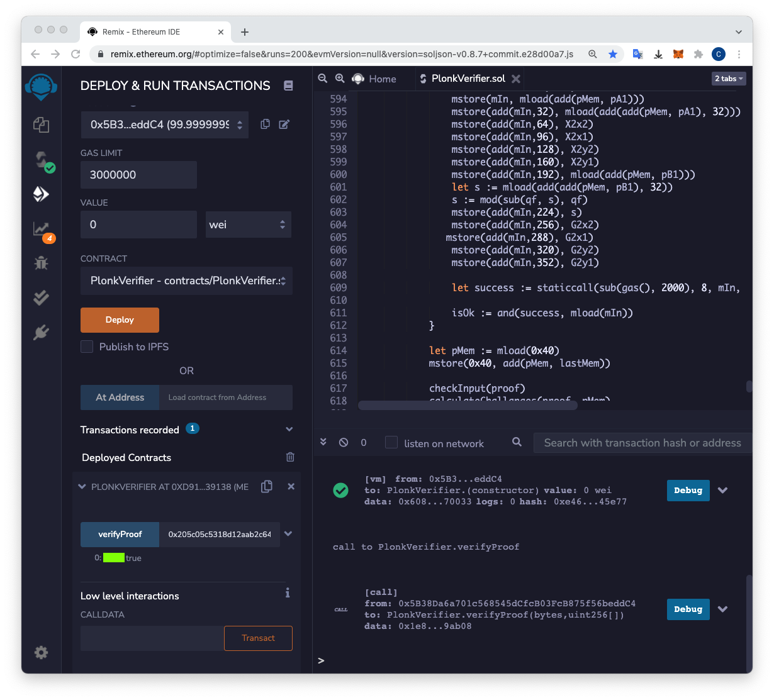The width and height of the screenshot is (774, 700).
Task: Enable listen on network checkbox
Action: tap(391, 442)
